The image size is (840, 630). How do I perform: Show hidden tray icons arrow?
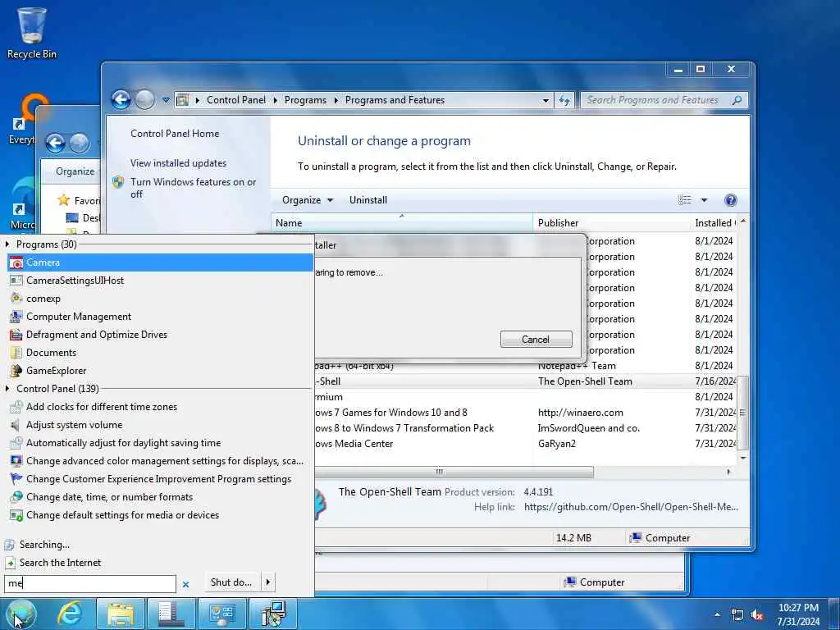coord(717,614)
